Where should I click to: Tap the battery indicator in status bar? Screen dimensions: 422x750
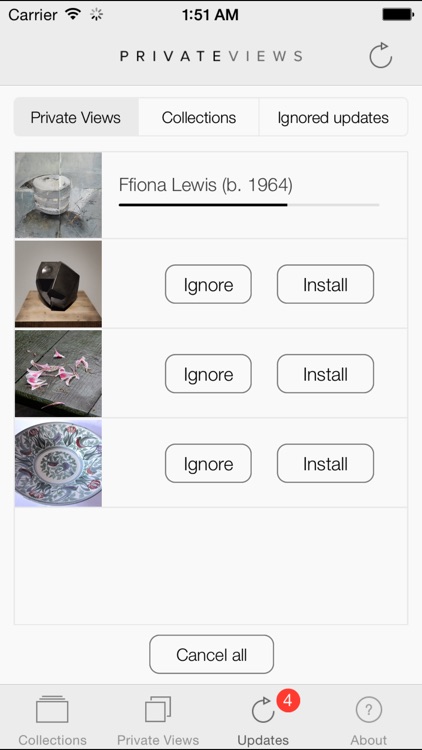tap(397, 14)
